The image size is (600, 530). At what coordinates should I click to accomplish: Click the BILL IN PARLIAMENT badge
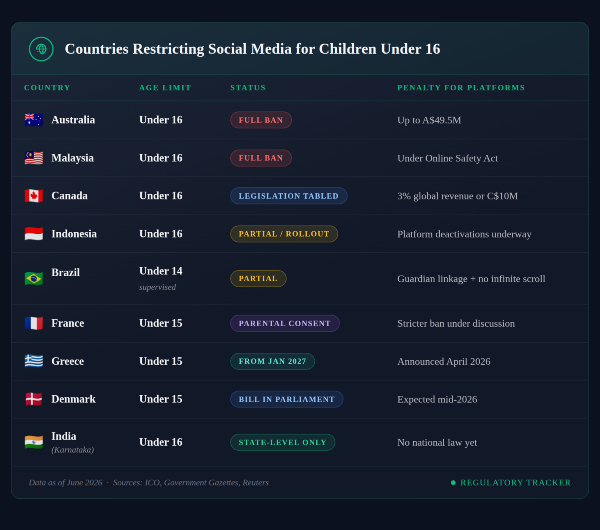pos(287,399)
